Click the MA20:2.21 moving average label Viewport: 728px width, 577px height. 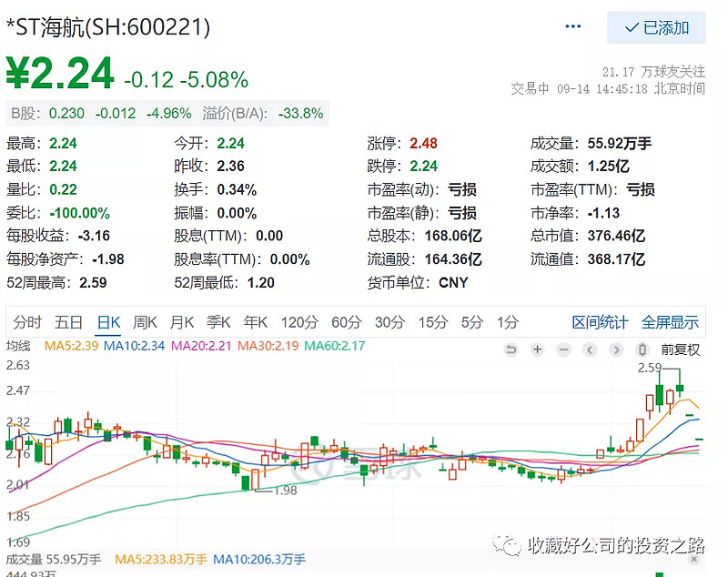click(201, 346)
